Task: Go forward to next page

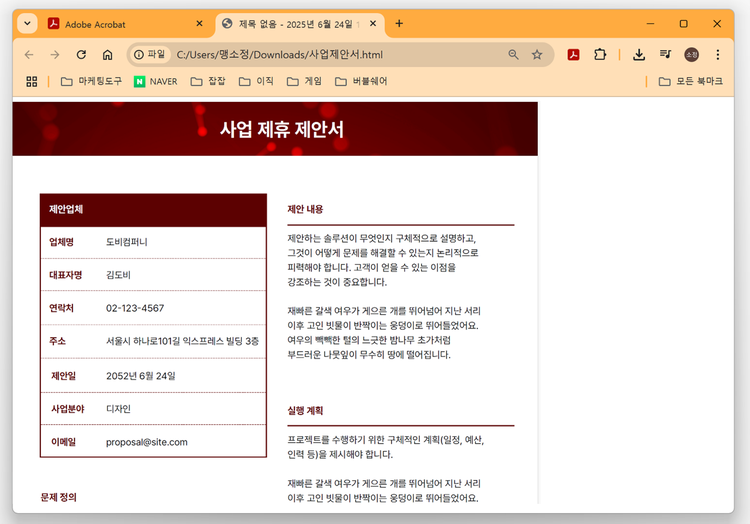Action: pos(55,55)
